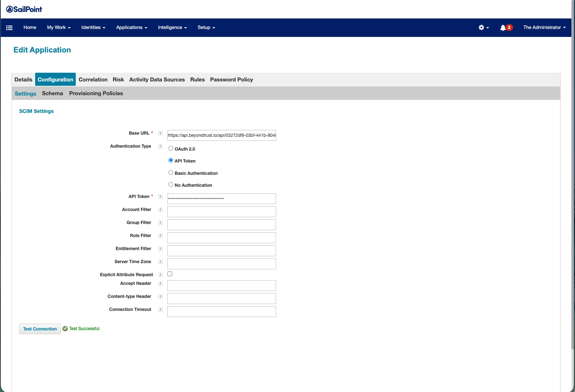
Task: Expand The Administrator user menu
Action: coord(544,28)
